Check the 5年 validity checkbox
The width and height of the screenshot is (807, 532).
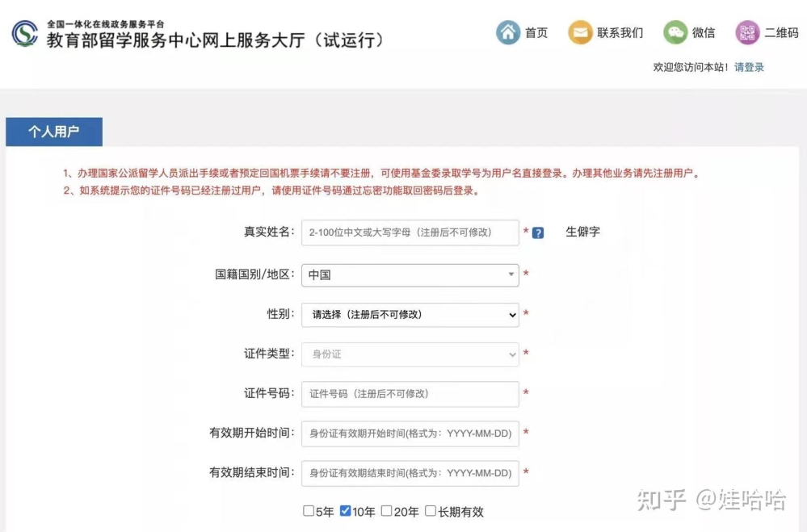tap(309, 511)
